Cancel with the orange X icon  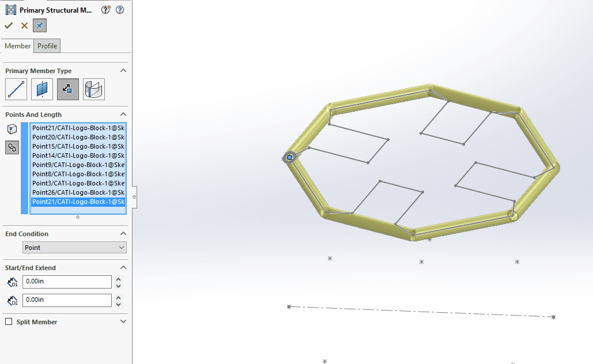pos(24,26)
